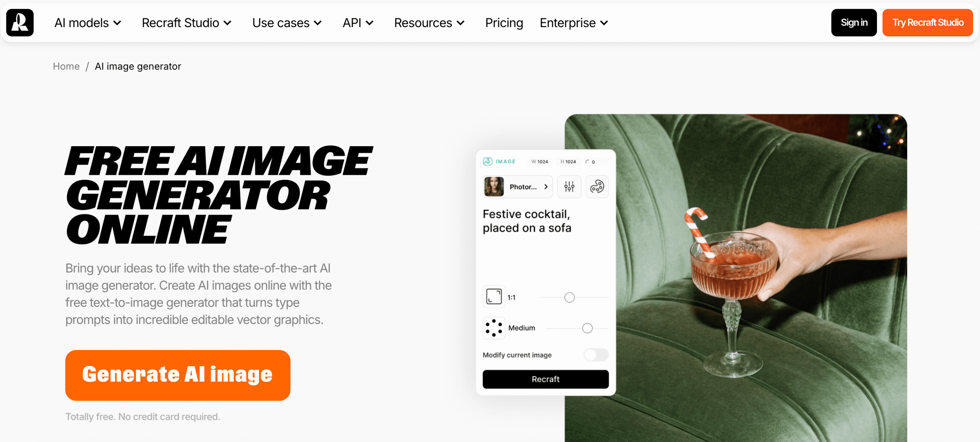Expand the Photor... style selector chevron
The height and width of the screenshot is (442, 980).
pyautogui.click(x=546, y=187)
